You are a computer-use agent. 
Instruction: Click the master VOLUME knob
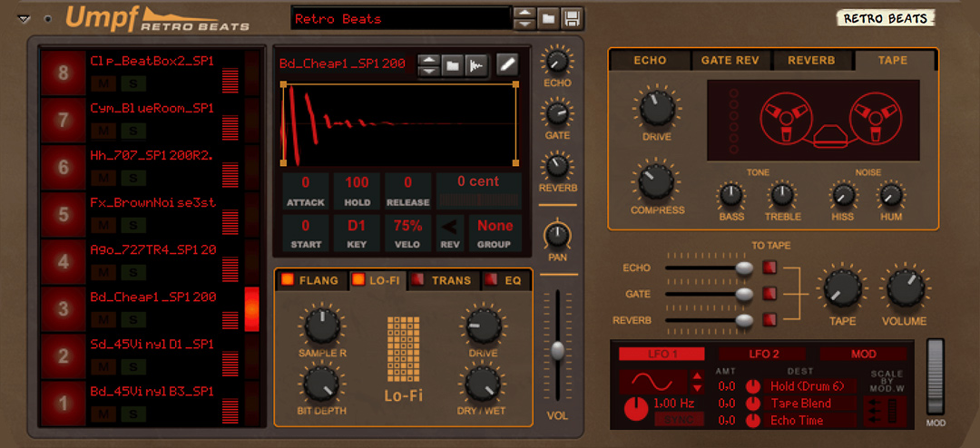point(905,290)
